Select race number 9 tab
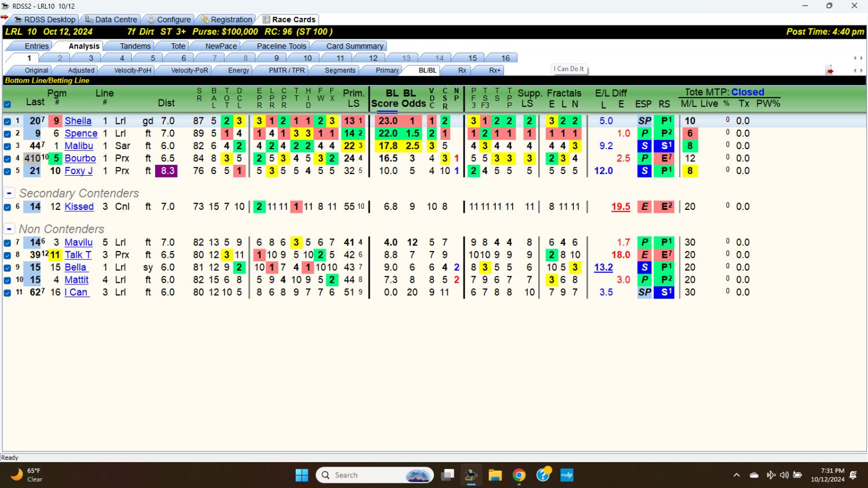The width and height of the screenshot is (868, 488). [277, 58]
